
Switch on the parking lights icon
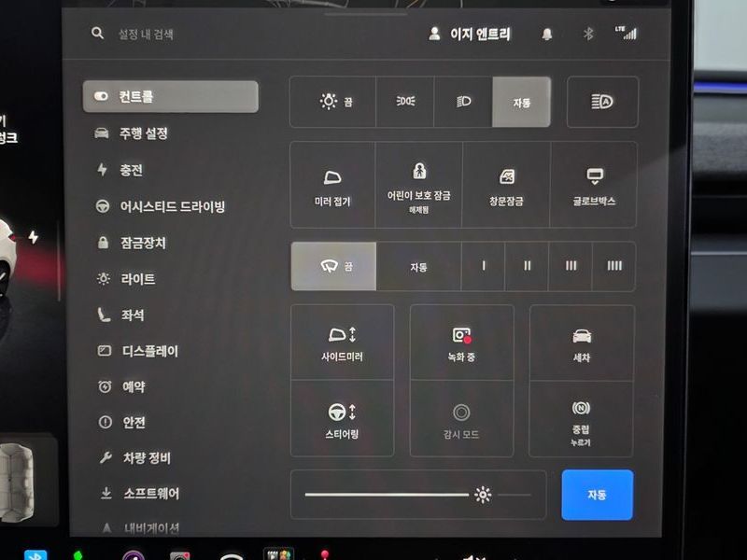click(x=405, y=102)
